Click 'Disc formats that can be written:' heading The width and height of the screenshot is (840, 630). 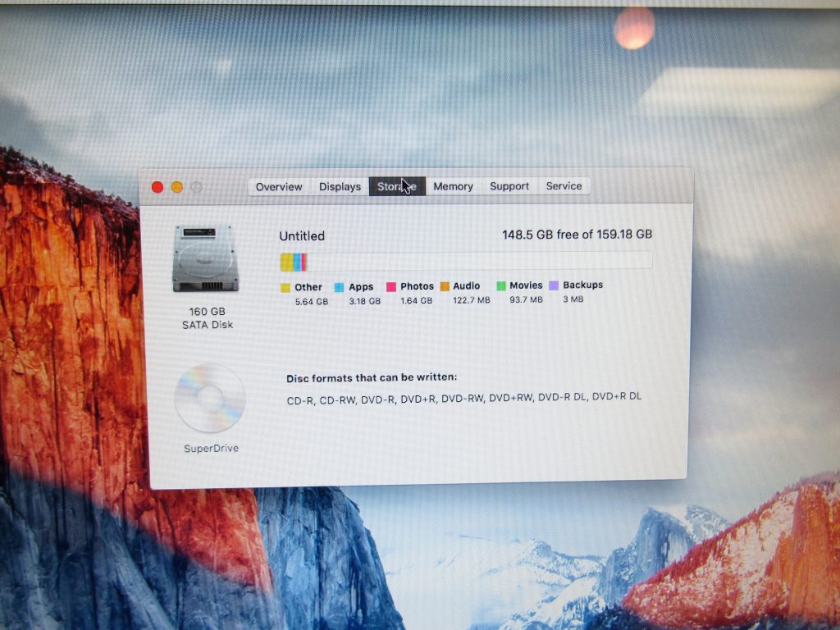(x=372, y=377)
